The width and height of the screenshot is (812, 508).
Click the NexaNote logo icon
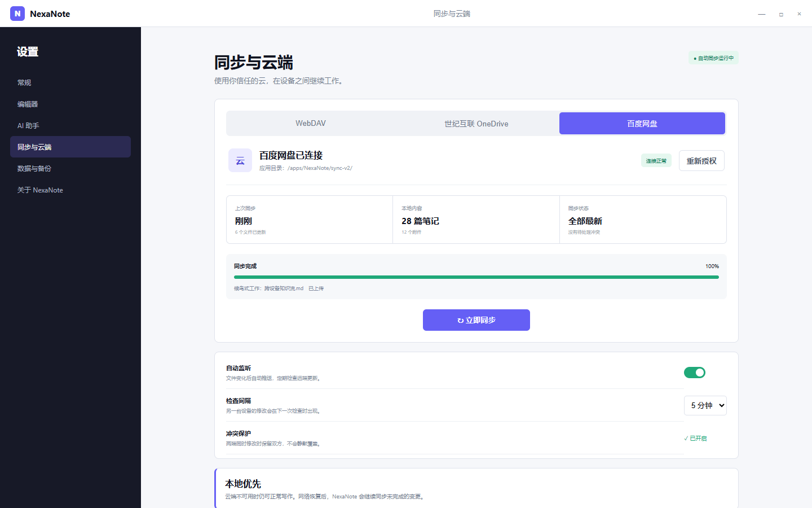click(17, 14)
